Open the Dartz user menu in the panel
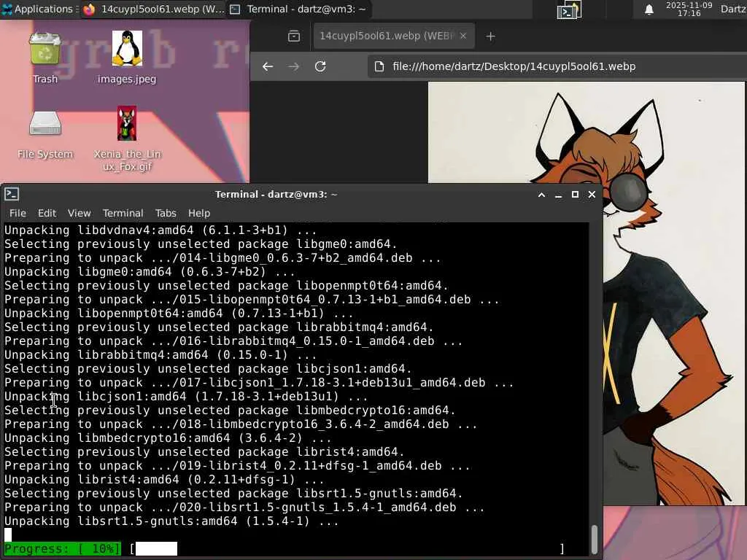 point(733,9)
